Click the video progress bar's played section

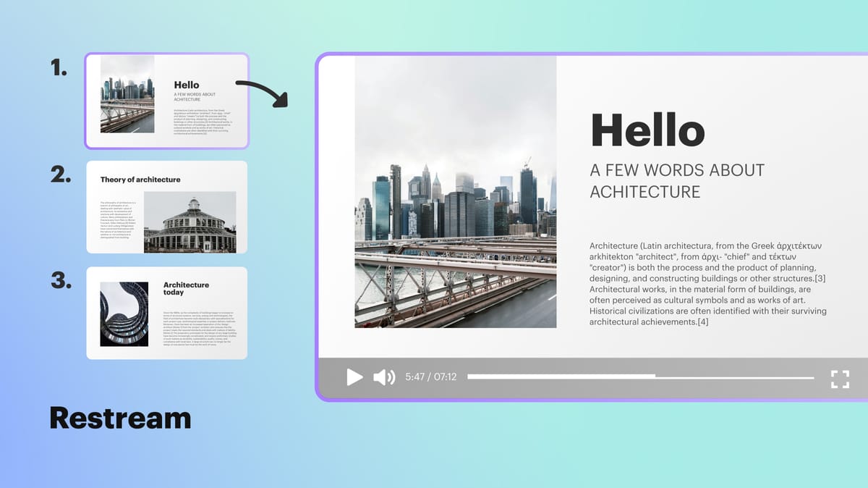click(x=561, y=376)
